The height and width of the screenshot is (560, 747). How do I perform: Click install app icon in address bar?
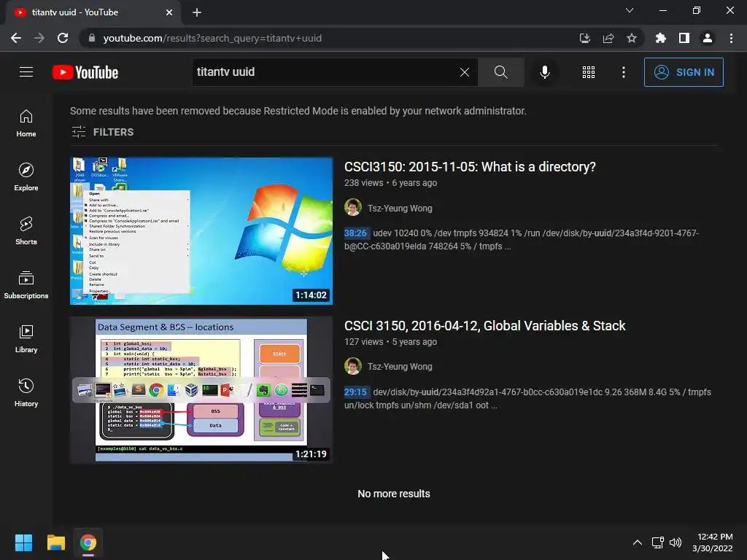[x=584, y=38]
